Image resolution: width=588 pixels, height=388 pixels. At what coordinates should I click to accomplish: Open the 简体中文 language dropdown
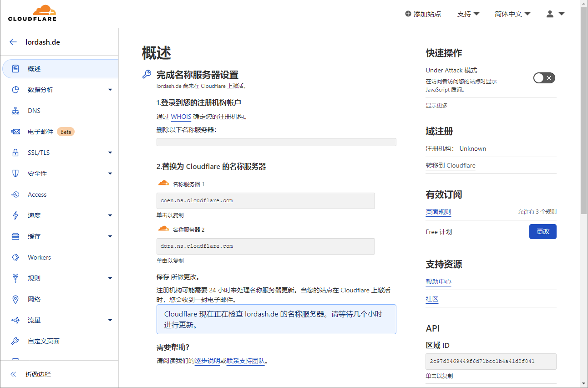(512, 14)
